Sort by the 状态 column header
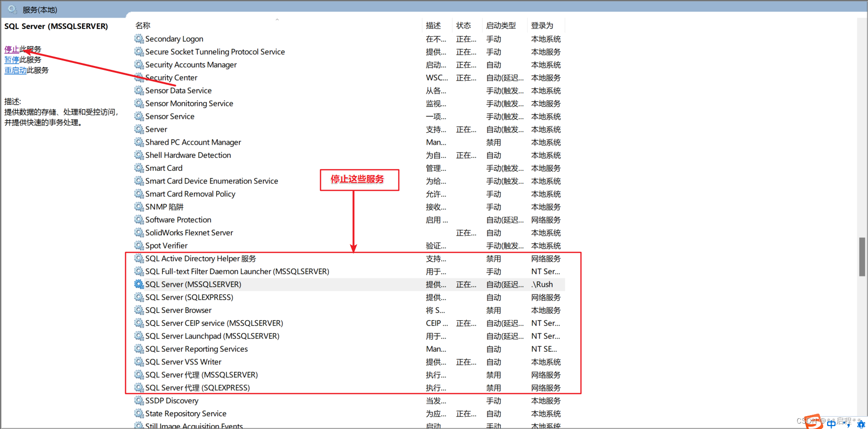This screenshot has width=868, height=429. 463,25
